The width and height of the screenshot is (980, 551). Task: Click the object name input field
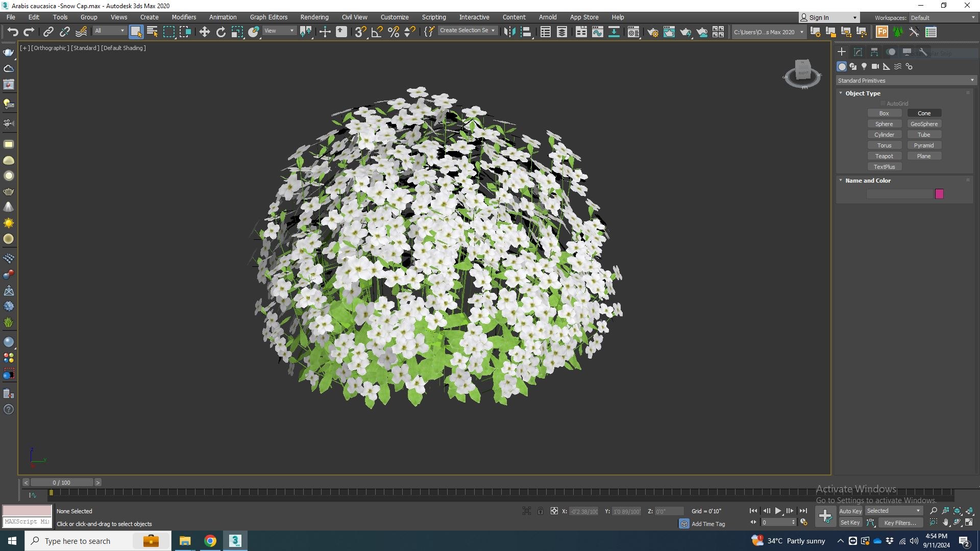[x=900, y=194]
